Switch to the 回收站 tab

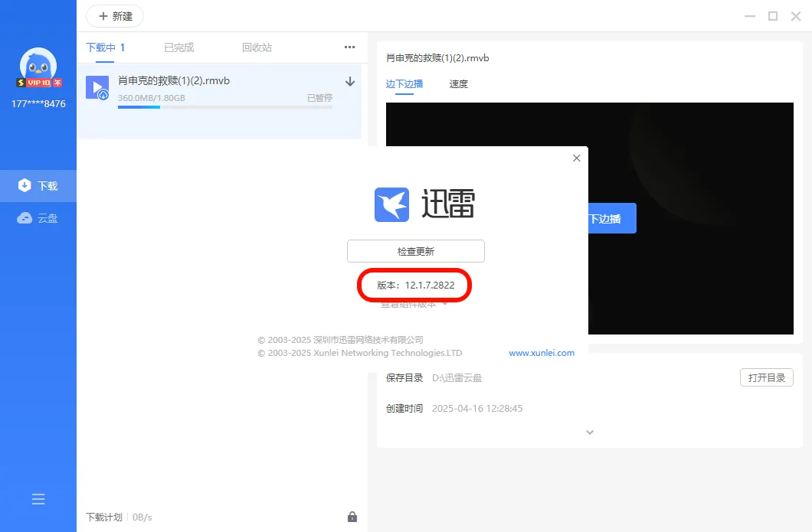(257, 47)
